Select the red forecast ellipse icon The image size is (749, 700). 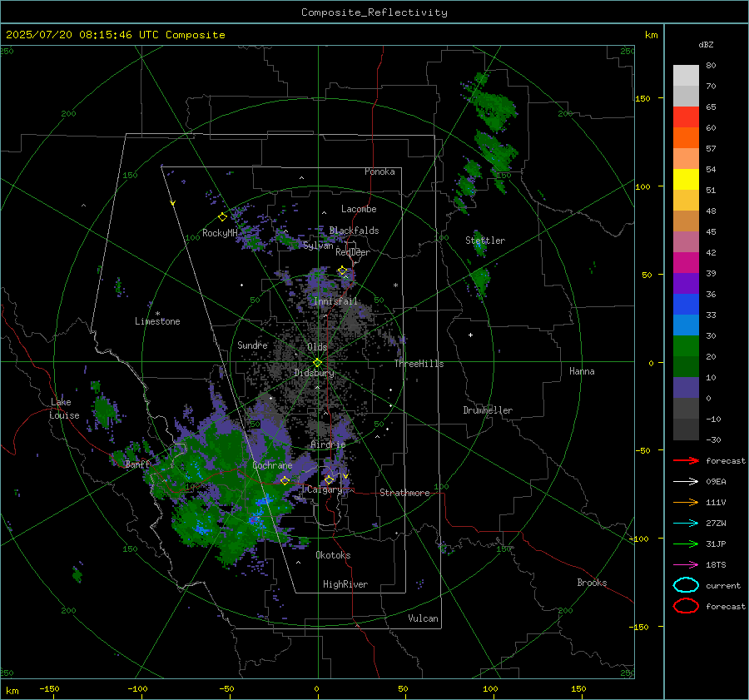pos(686,606)
